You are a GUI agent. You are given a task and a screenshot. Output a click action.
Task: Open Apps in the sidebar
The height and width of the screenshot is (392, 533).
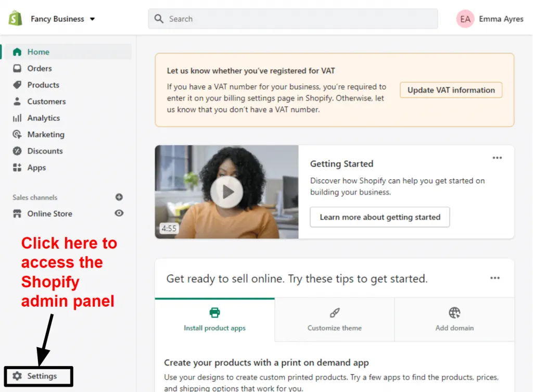click(x=36, y=168)
